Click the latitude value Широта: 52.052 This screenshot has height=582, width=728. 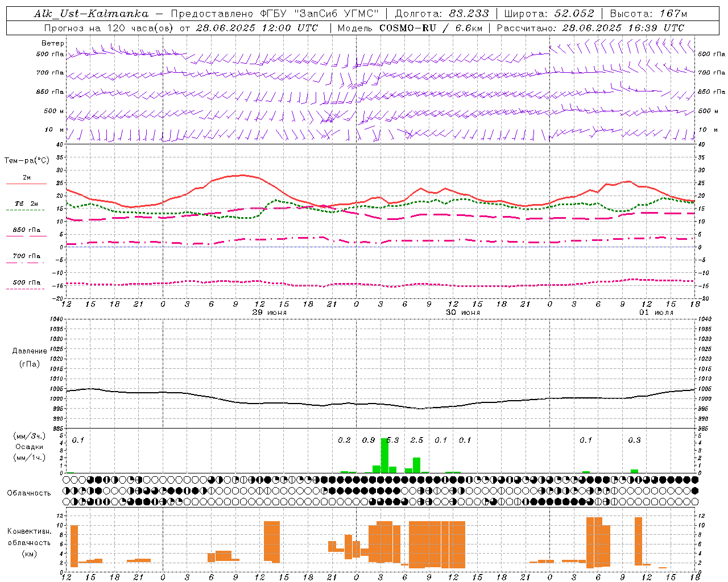[x=549, y=14]
